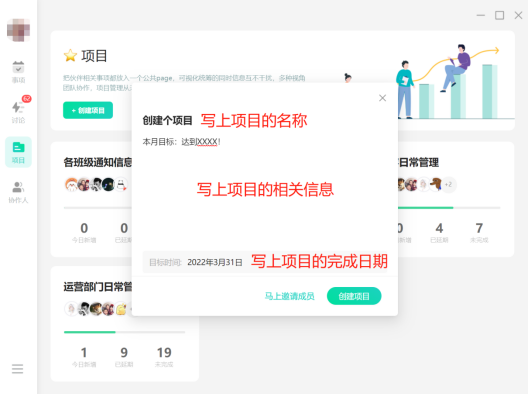Click the project name field 创建个项目
Screen dimensions: 528x394
(167, 120)
